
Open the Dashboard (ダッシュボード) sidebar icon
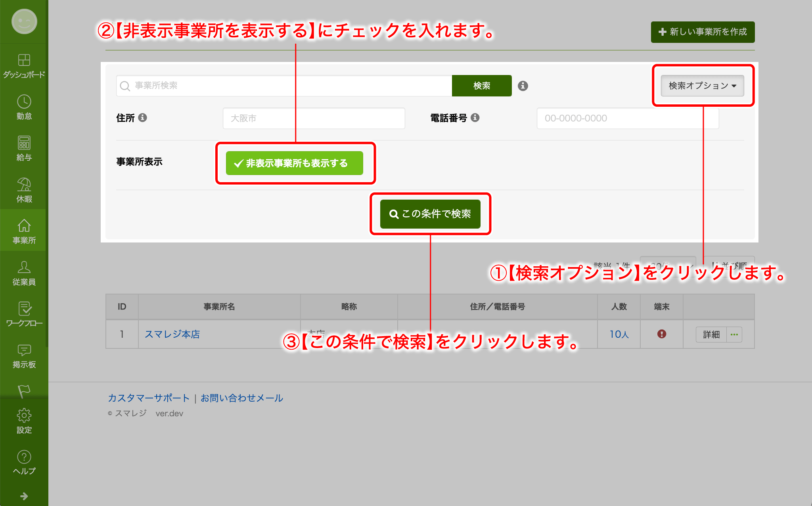[x=24, y=60]
